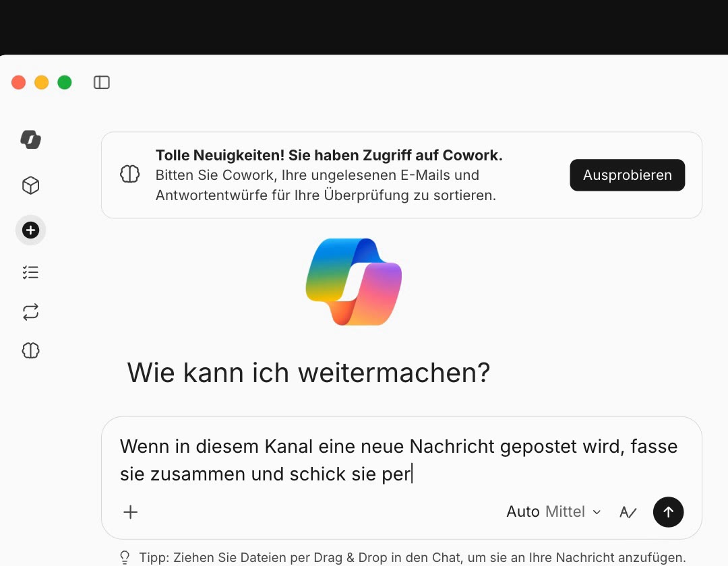Viewport: 728px width, 566px height.
Task: Click the 'Tolle Neuigkeiten!' banner headline
Action: (x=329, y=155)
